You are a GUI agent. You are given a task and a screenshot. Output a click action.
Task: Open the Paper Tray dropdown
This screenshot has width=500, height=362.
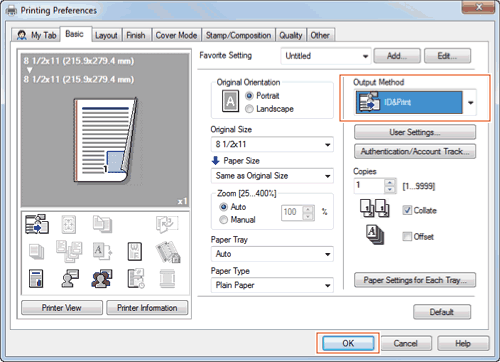pos(272,254)
